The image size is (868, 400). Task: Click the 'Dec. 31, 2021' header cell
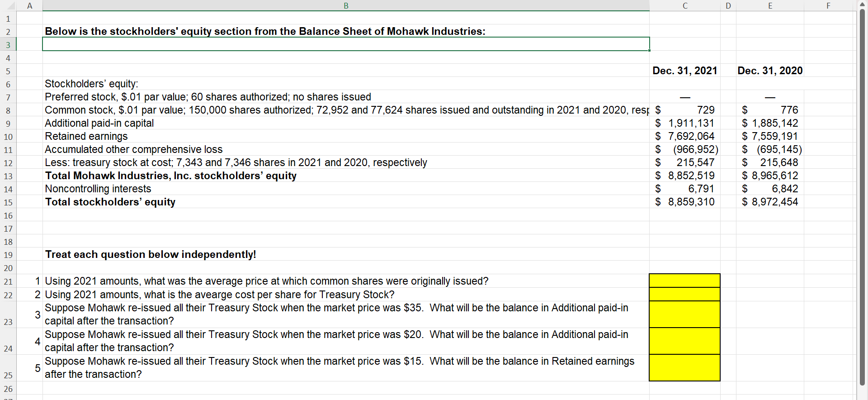[684, 71]
